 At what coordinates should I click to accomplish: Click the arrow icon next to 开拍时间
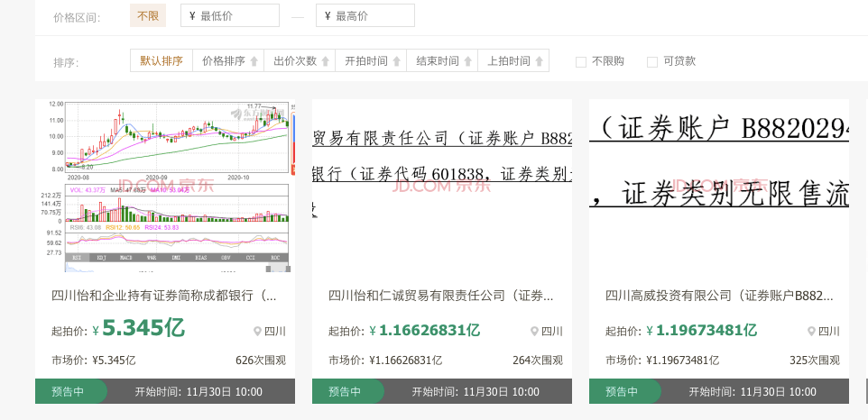396,61
